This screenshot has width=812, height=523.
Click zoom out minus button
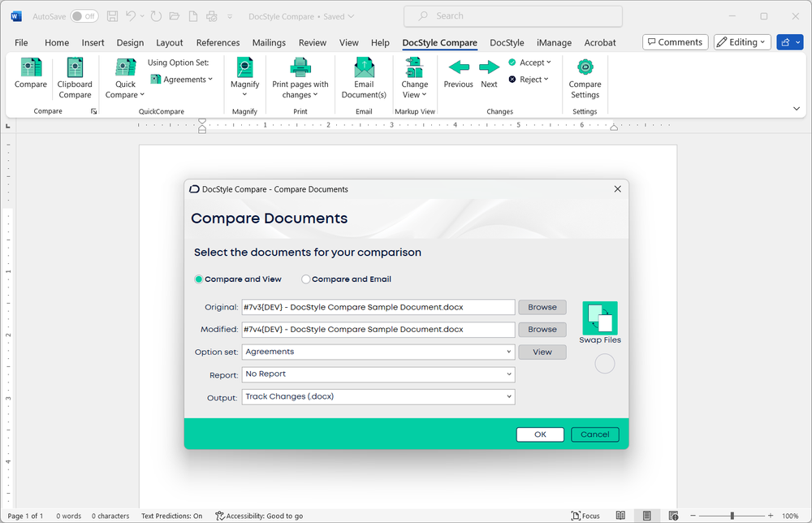point(693,516)
